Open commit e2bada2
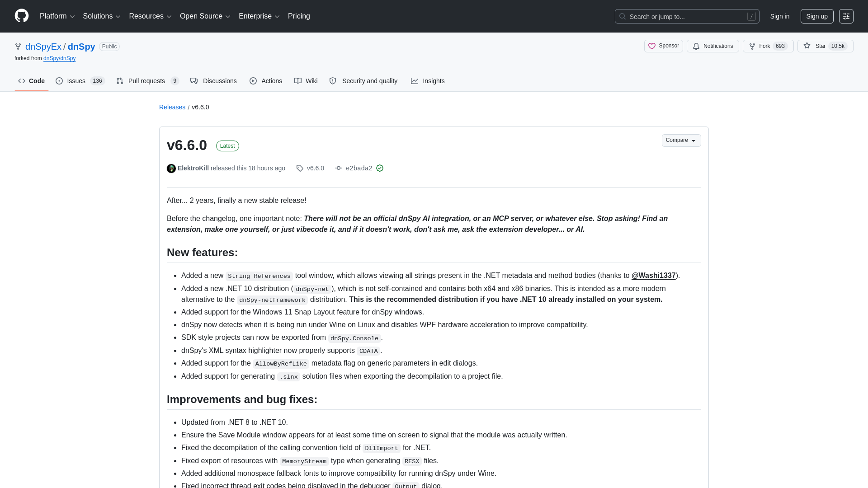868x488 pixels. [x=359, y=169]
